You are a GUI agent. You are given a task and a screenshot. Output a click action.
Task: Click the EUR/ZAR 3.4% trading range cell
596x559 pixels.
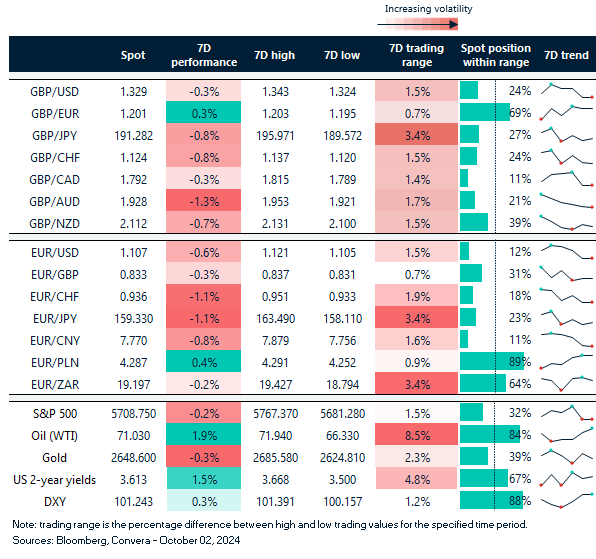pyautogui.click(x=416, y=383)
